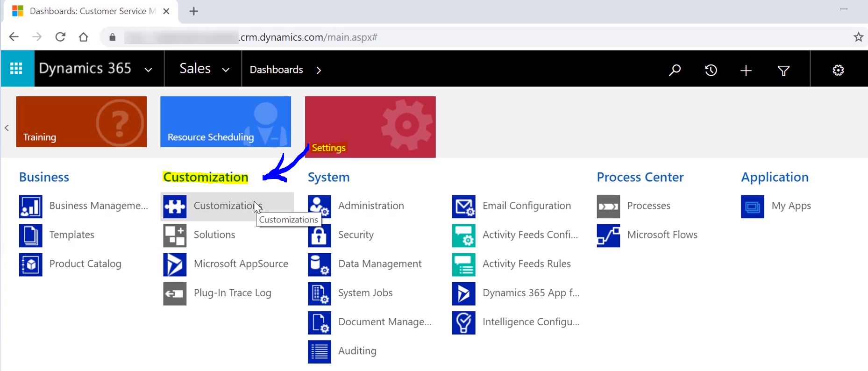
Task: Select the Resource Scheduling tile
Action: pos(225,121)
